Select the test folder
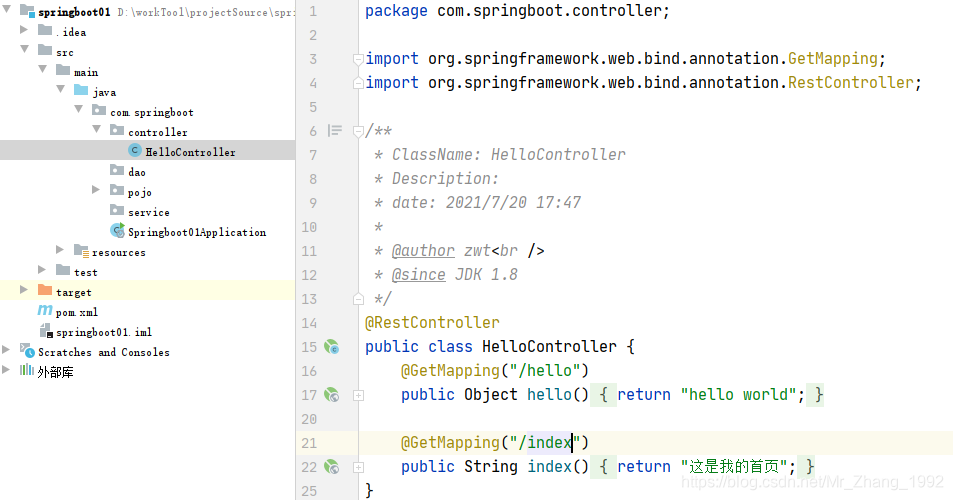 (86, 272)
